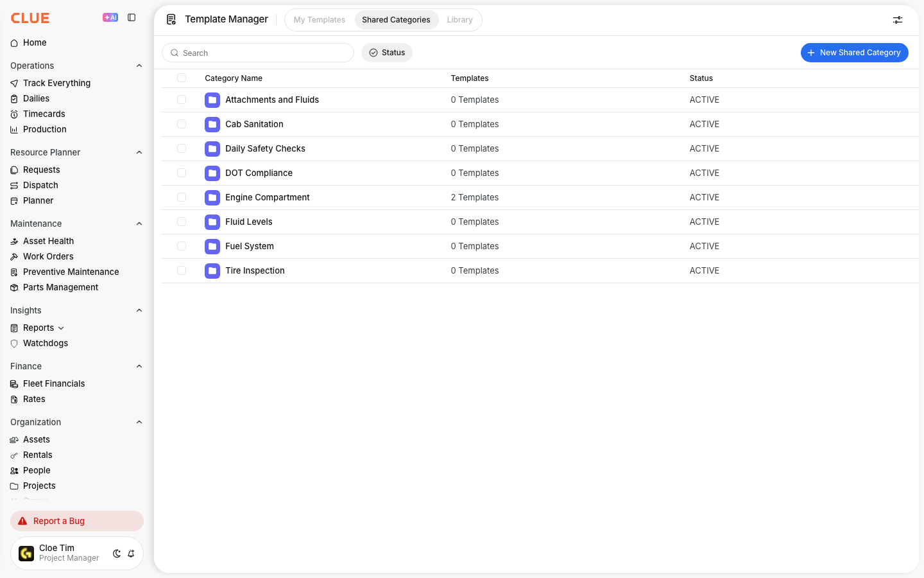Check the Engine Compartment row checkbox
Screen dimensions: 924x578
click(182, 197)
